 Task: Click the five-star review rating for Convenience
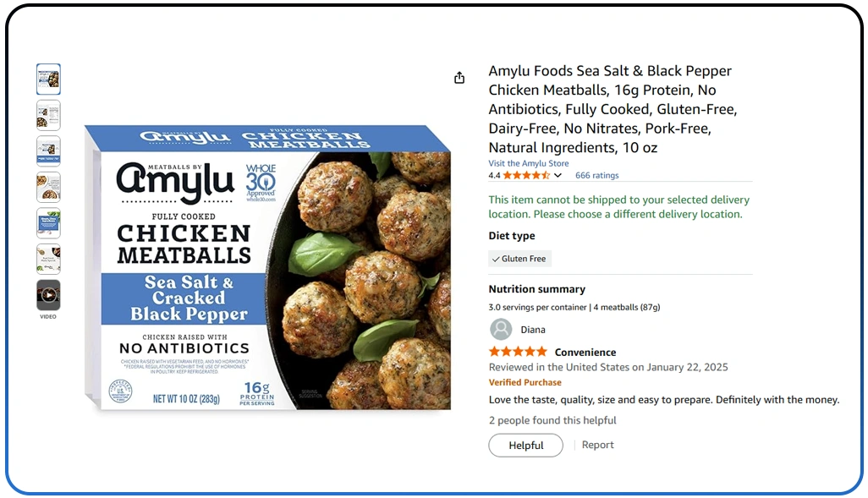(x=518, y=352)
